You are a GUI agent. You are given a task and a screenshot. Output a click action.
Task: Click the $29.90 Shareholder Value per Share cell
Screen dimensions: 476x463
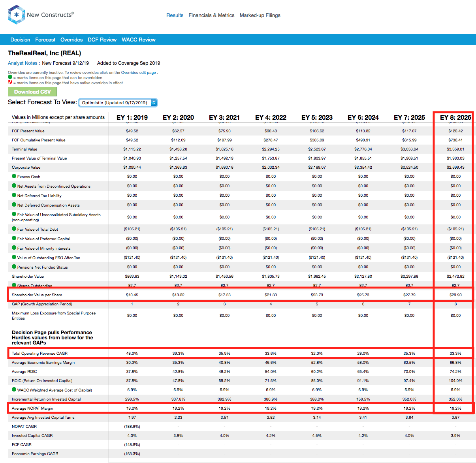(455, 295)
